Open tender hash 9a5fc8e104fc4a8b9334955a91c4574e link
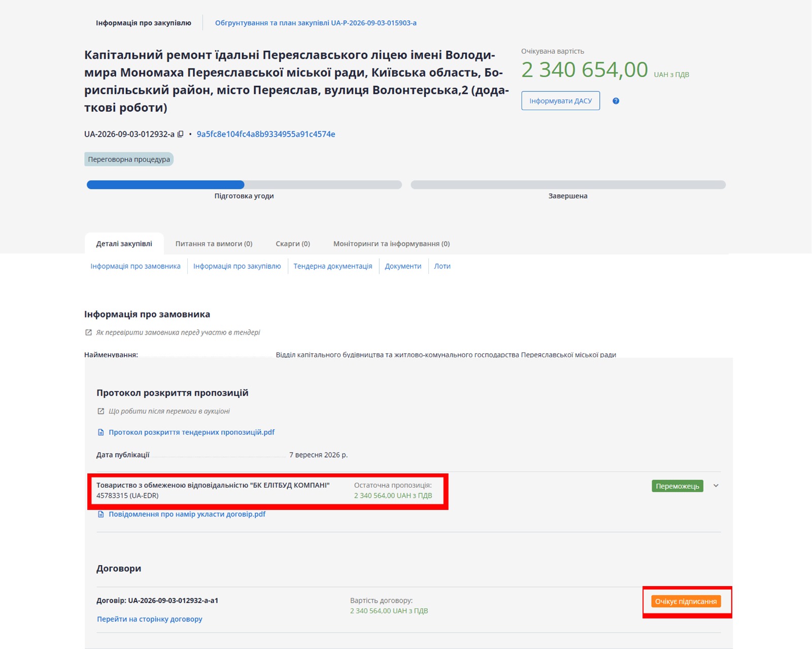The height and width of the screenshot is (649, 812). pyautogui.click(x=266, y=134)
